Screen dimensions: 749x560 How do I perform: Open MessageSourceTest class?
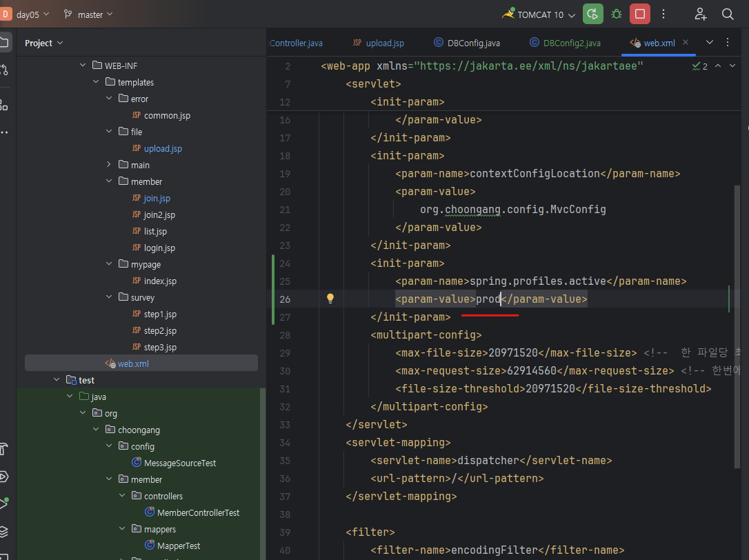coord(179,463)
